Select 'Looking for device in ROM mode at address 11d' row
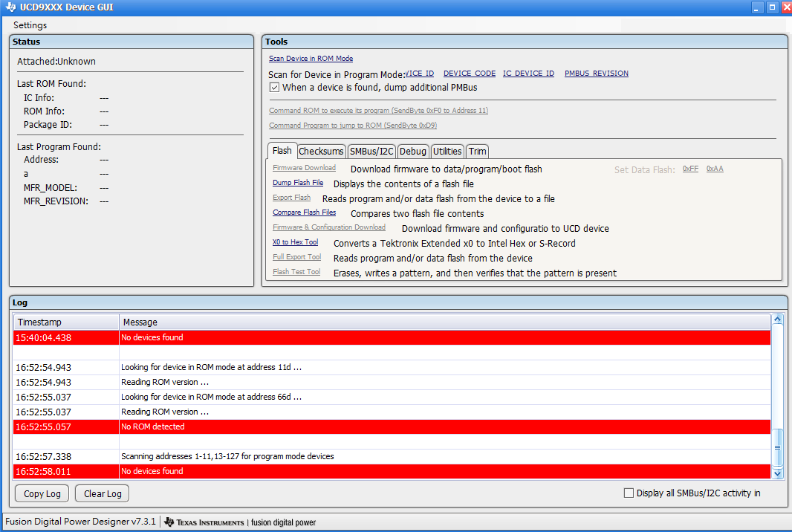The height and width of the screenshot is (532, 792). [x=392, y=367]
